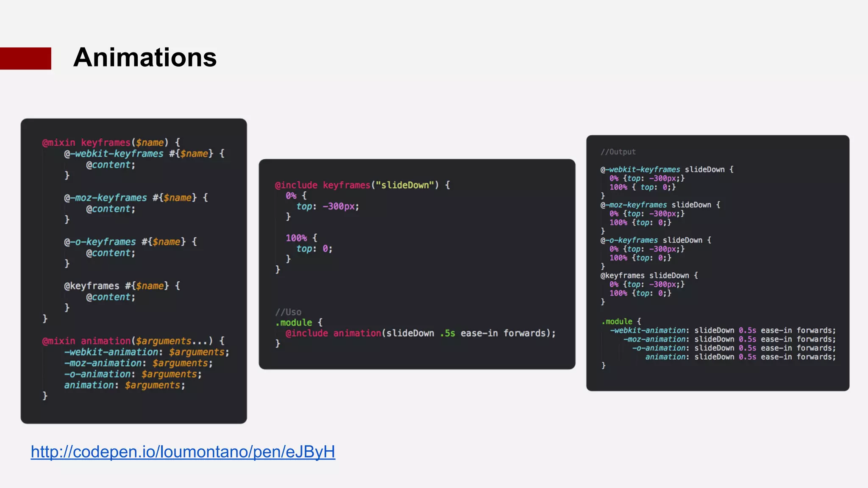Click the '//Output' comment
This screenshot has width=868, height=488.
pos(618,152)
